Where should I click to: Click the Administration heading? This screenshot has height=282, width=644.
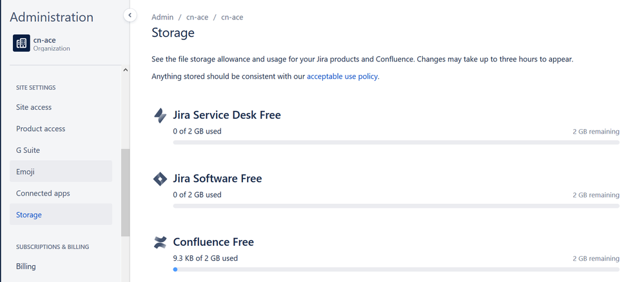pos(52,17)
